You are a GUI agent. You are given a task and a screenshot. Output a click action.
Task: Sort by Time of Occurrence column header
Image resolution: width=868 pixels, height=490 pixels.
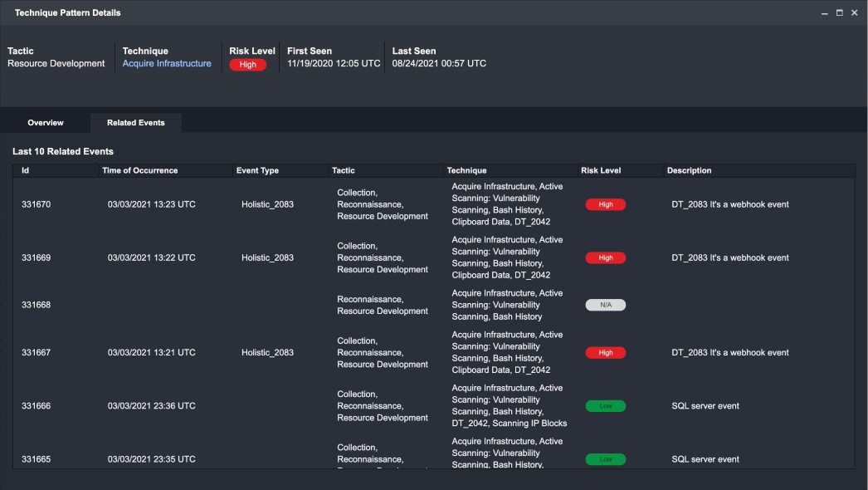(139, 171)
